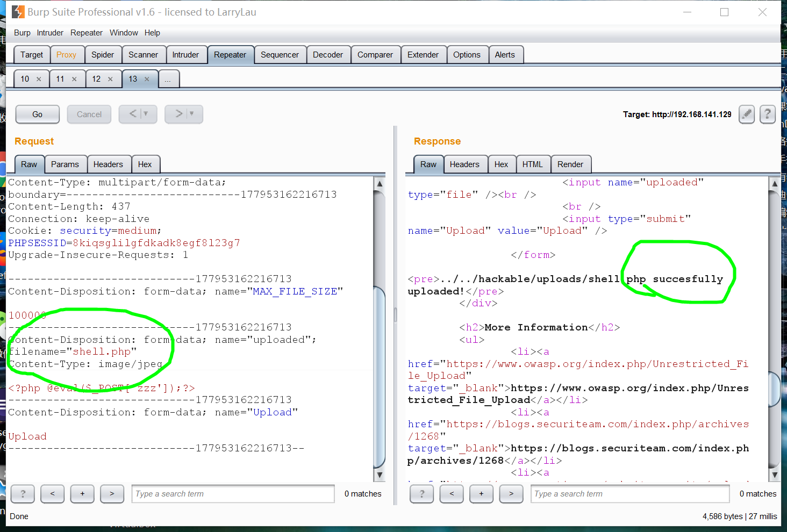Open the history forward dropdown arrow
Image resolution: width=787 pixels, height=532 pixels.
(x=191, y=114)
